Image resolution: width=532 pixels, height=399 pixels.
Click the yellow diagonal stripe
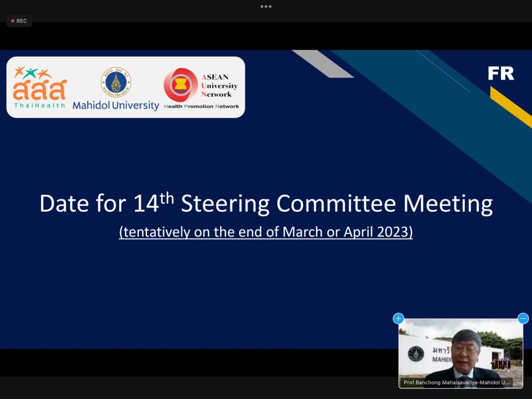pos(511,107)
